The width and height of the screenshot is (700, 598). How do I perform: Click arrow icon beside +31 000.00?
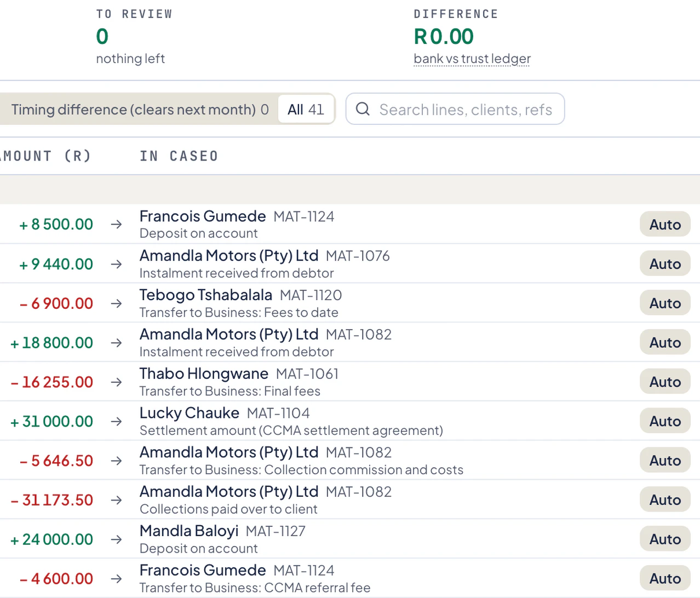[x=116, y=422]
